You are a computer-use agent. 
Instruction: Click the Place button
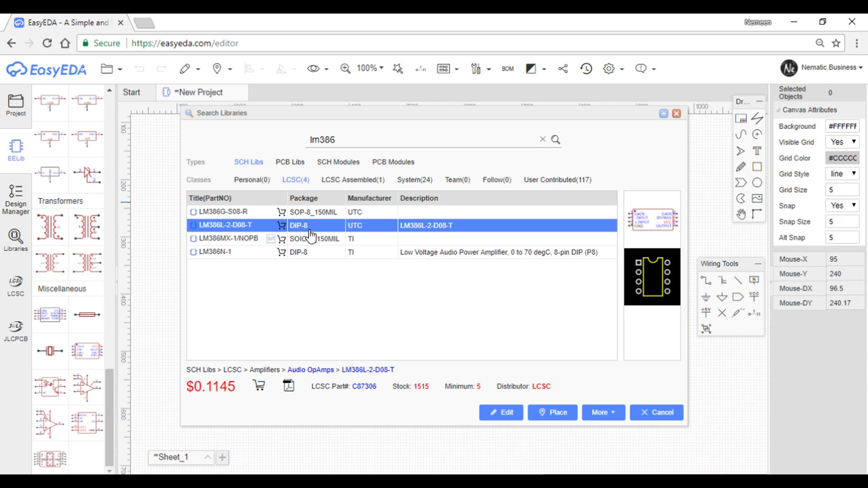[x=552, y=412]
